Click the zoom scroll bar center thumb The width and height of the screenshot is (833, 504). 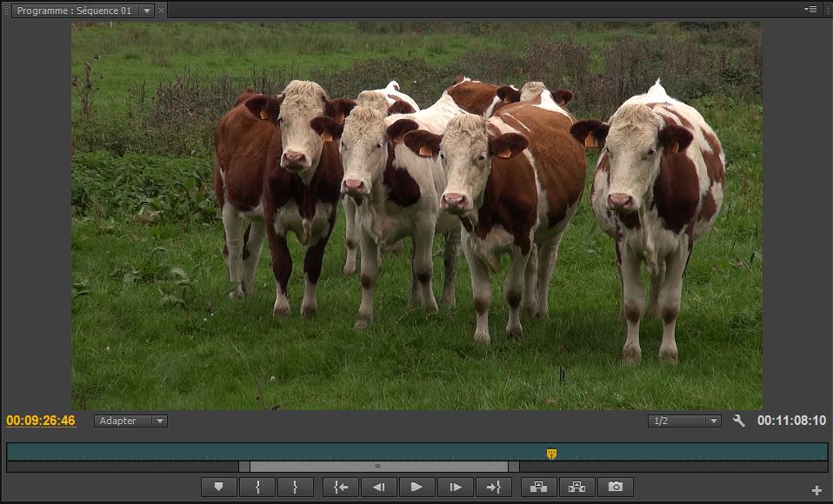pyautogui.click(x=377, y=467)
